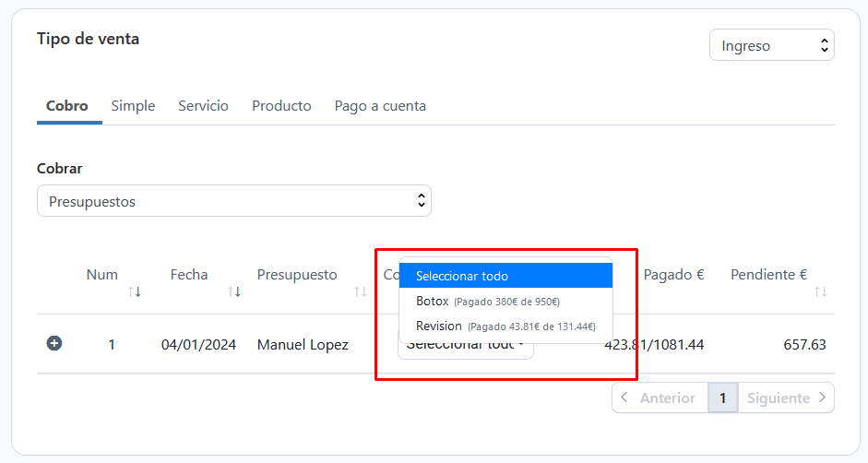The height and width of the screenshot is (463, 868).
Task: Open the Cobrar Presupuestos dropdown
Action: (x=233, y=201)
